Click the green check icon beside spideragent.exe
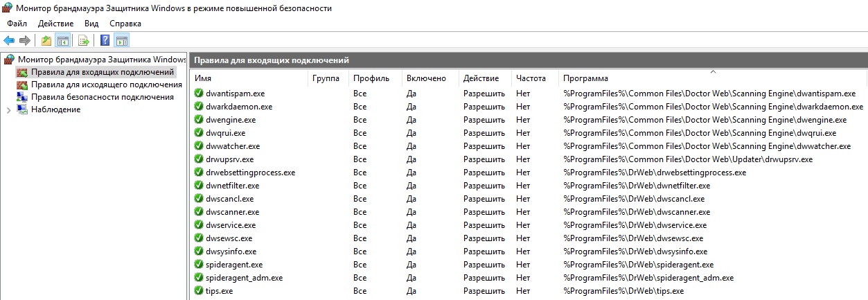868x300 pixels. [199, 265]
